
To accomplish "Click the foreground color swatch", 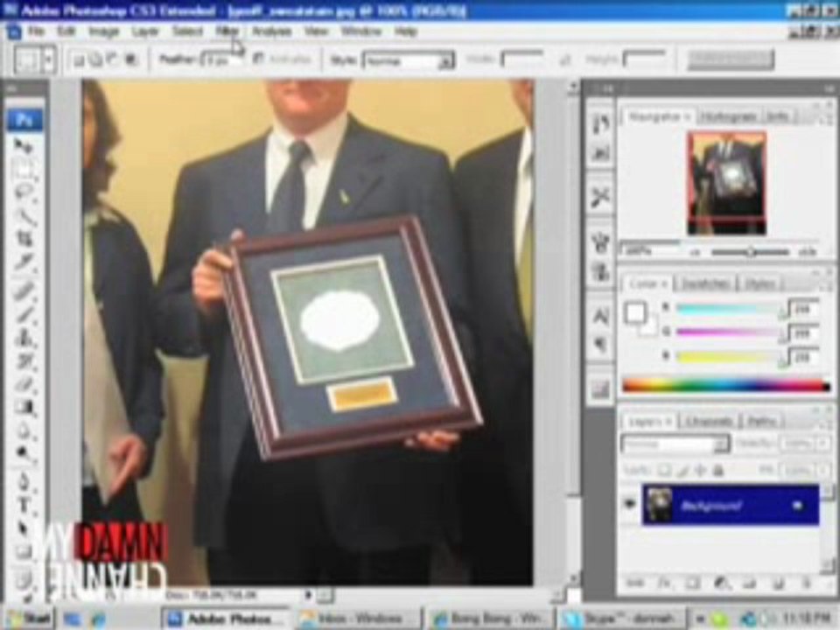I will point(635,313).
